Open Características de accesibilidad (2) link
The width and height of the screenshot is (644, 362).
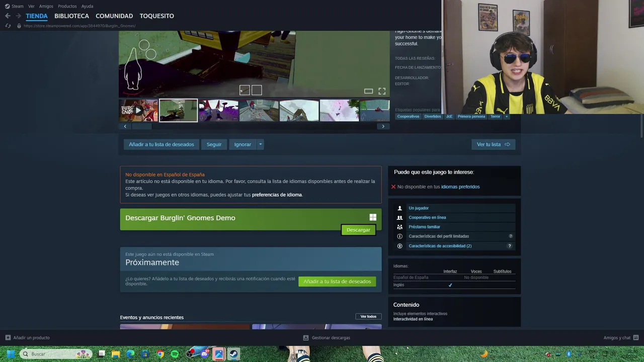coord(440,246)
